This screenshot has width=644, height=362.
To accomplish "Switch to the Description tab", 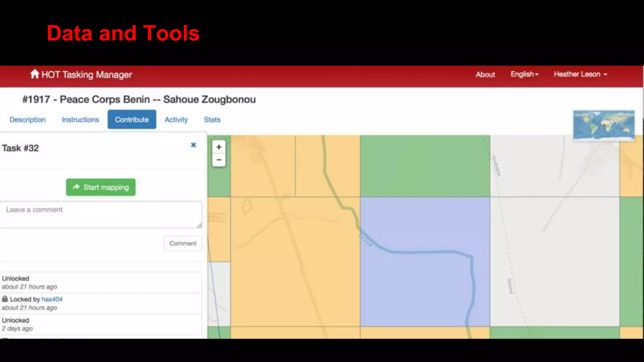I will (x=28, y=120).
